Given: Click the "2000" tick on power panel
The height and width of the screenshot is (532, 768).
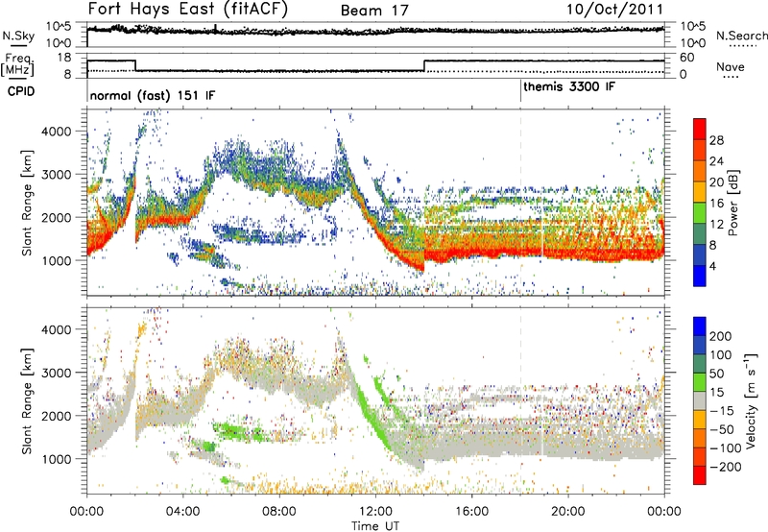Looking at the screenshot, I should 56,217.
